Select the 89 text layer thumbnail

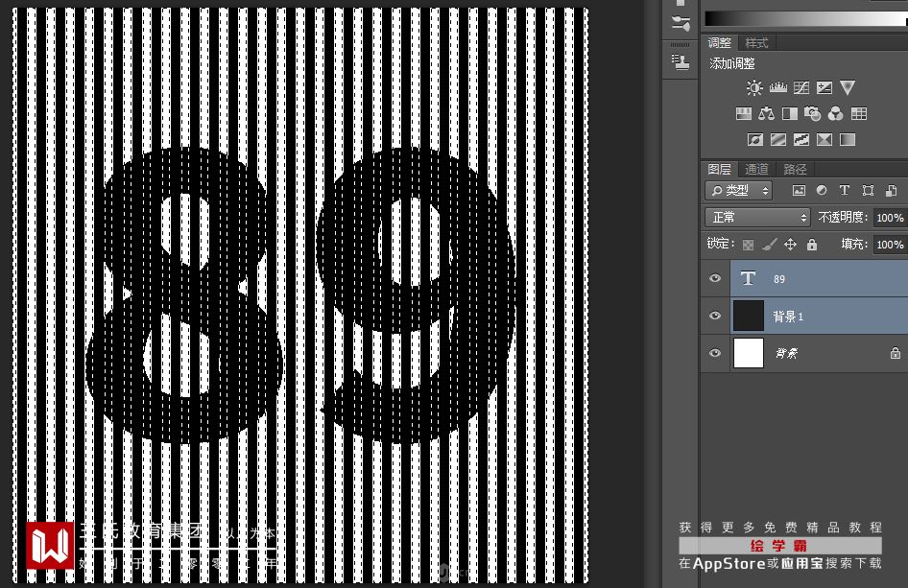tap(749, 278)
